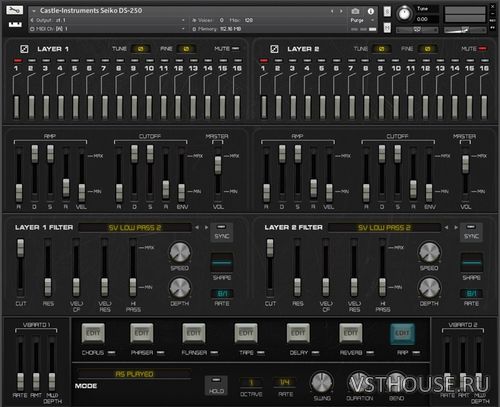Select Layer 2 waveform slot 16 indicator

485,60
